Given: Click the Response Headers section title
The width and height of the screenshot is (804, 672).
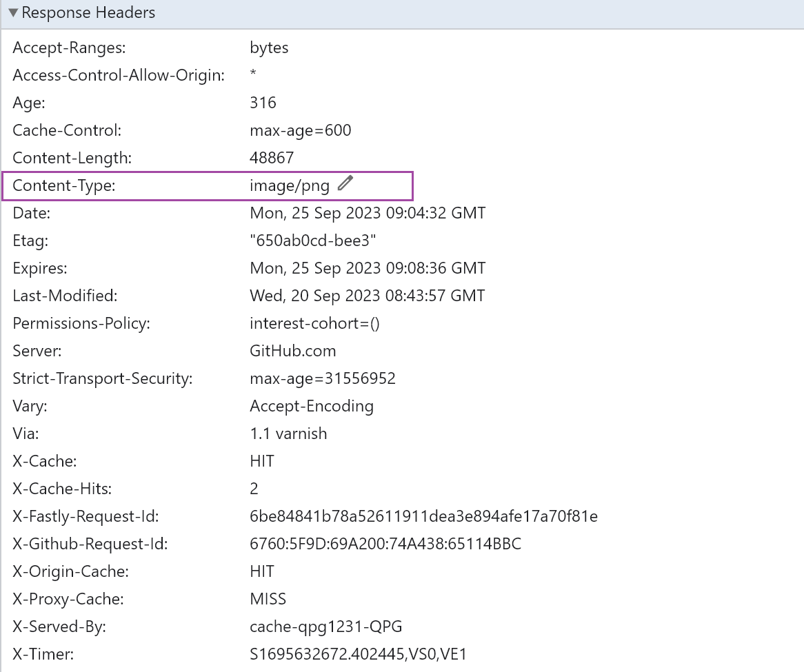Looking at the screenshot, I should pos(88,13).
